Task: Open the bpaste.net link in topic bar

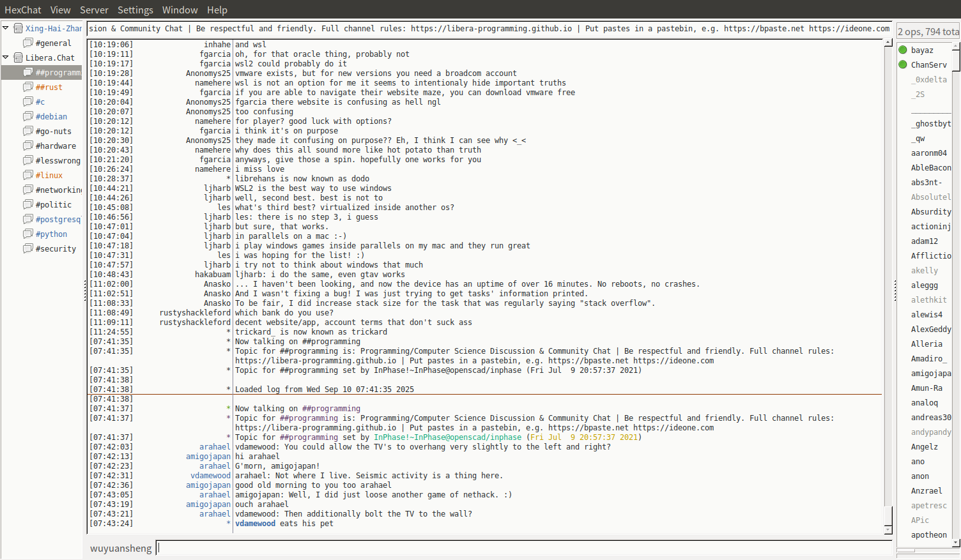Action: point(764,28)
